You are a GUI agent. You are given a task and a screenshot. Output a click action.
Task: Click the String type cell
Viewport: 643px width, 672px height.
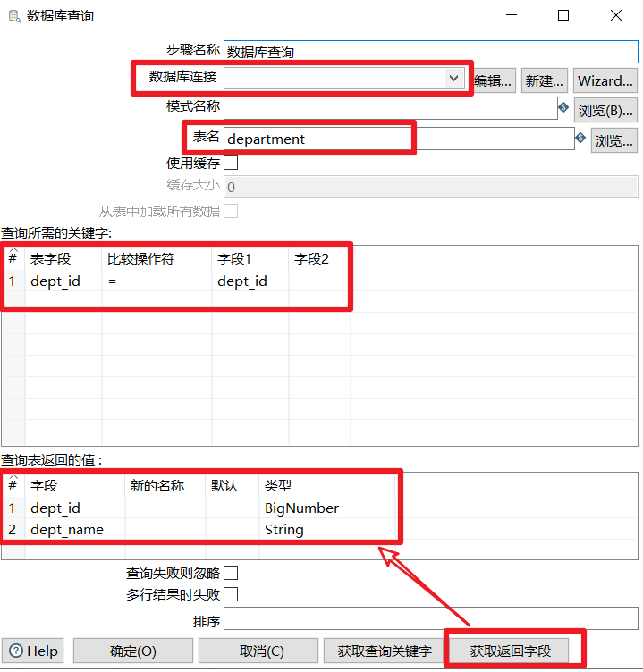(327, 530)
